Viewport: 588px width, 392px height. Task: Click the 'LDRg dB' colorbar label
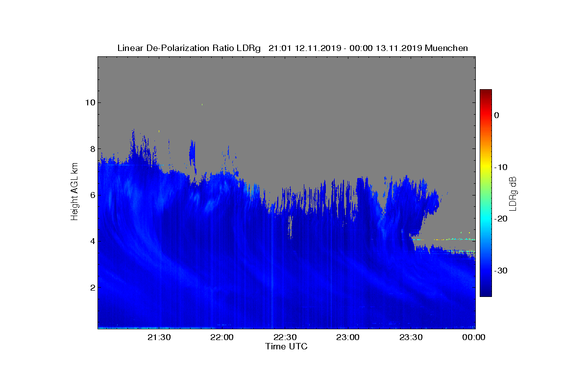coord(513,193)
